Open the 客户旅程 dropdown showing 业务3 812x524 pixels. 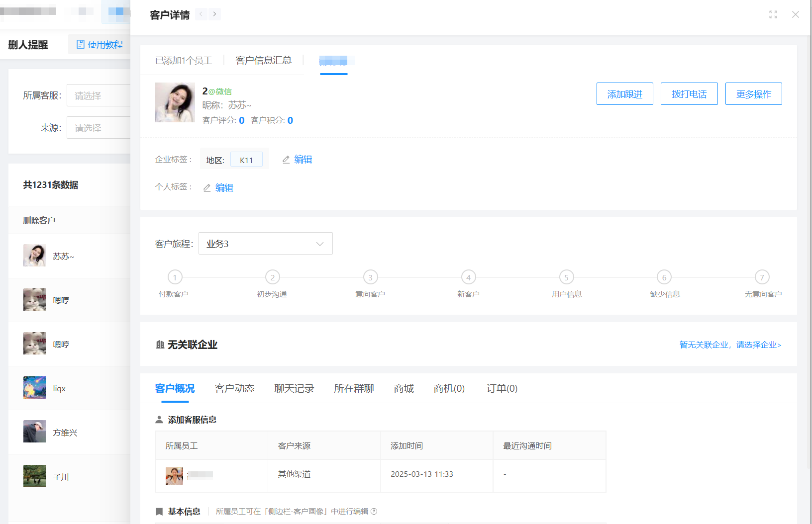(x=266, y=244)
